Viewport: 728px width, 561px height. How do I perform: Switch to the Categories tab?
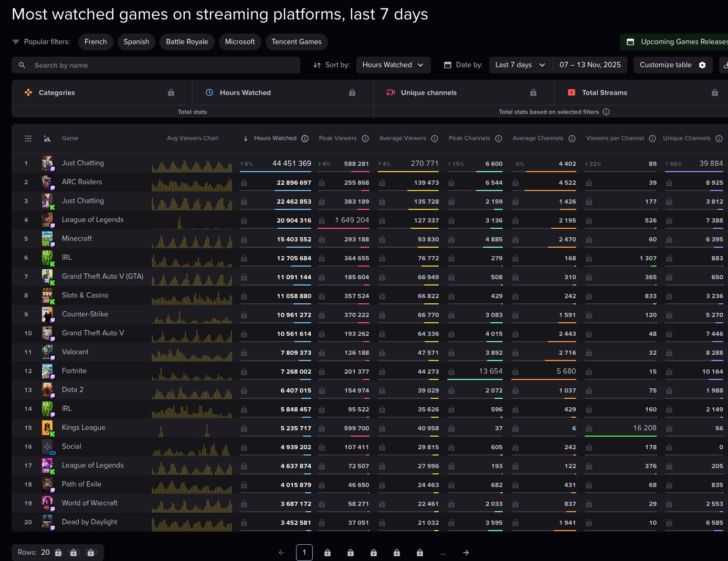coord(102,92)
